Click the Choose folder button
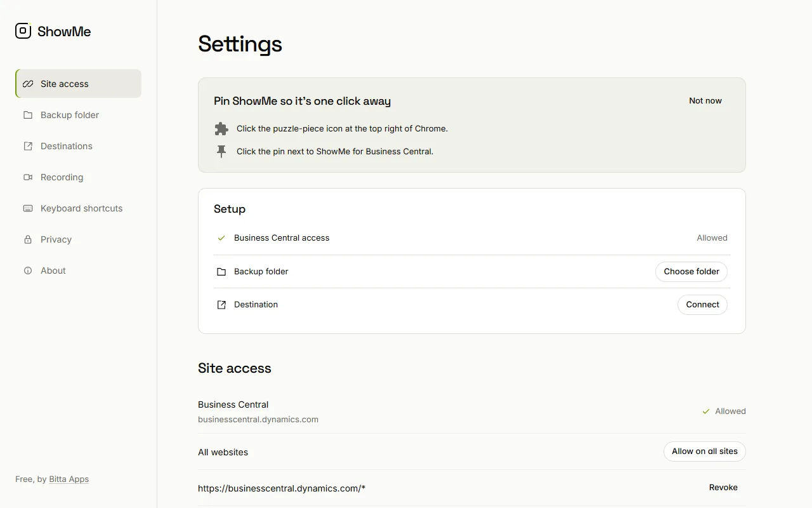The height and width of the screenshot is (508, 812). (x=691, y=271)
